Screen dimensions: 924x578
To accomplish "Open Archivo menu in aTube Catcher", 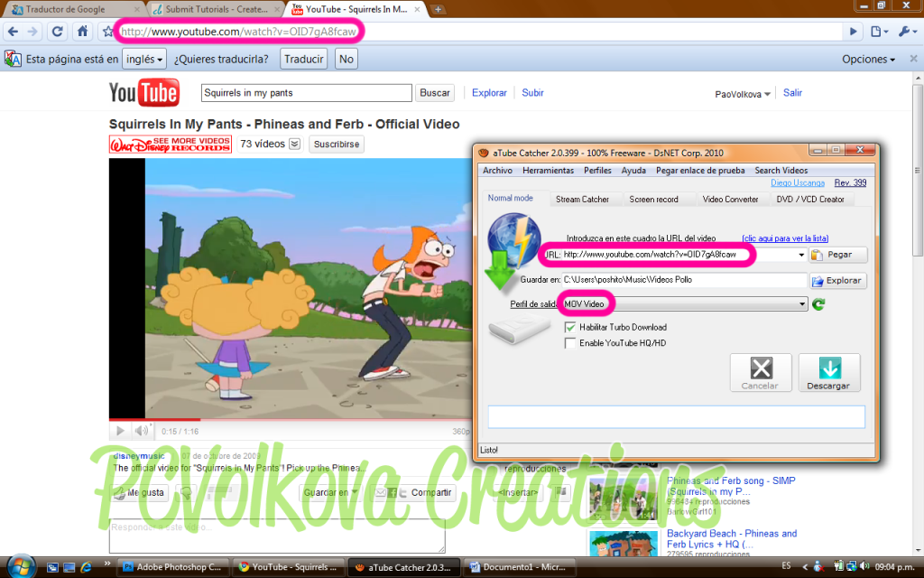I will tap(497, 171).
